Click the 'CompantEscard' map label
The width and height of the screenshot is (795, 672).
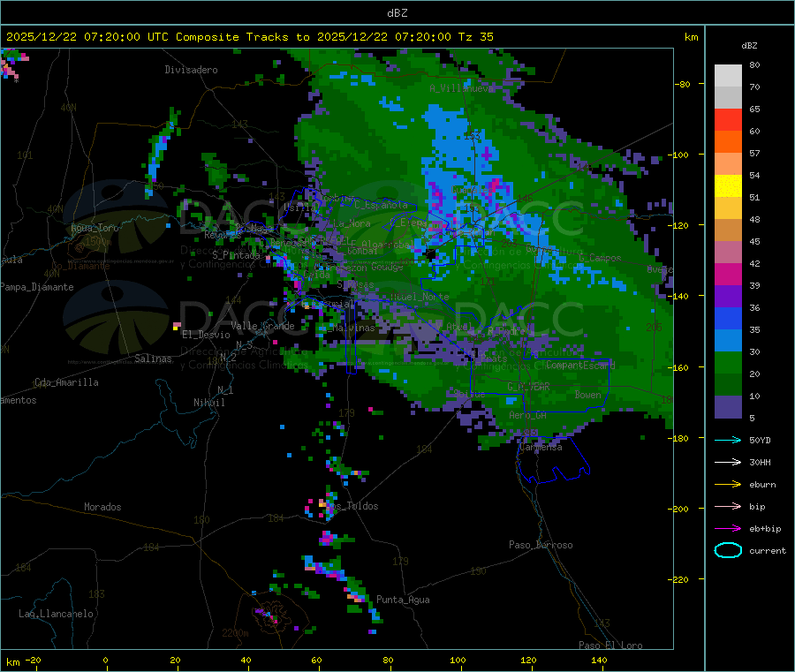pos(580,365)
